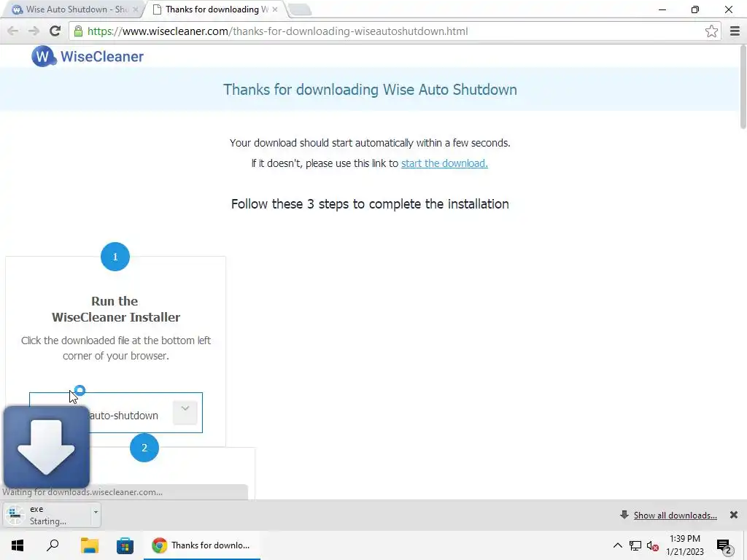Screen dimensions: 747x560
Task: Click the network tray icon
Action: click(x=635, y=545)
